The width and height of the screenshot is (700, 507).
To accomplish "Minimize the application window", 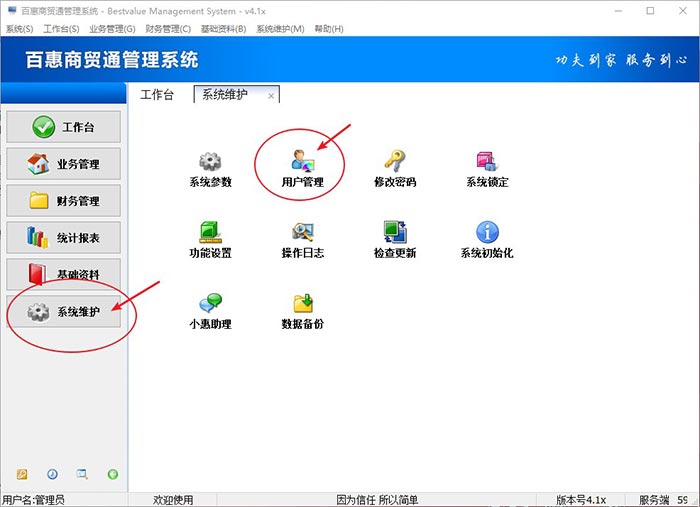I will click(618, 11).
